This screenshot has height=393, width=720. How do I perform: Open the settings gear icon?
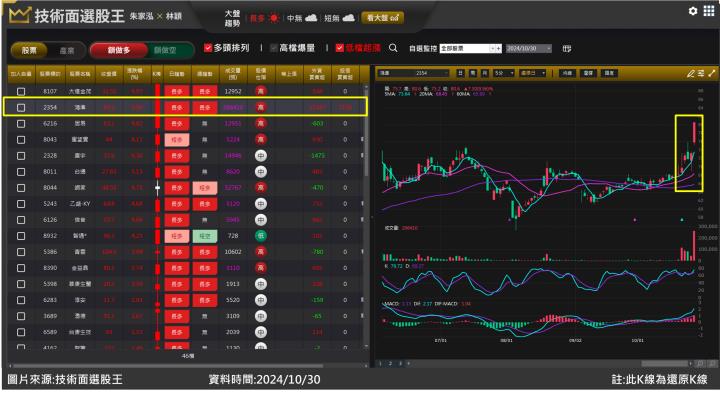click(x=693, y=11)
